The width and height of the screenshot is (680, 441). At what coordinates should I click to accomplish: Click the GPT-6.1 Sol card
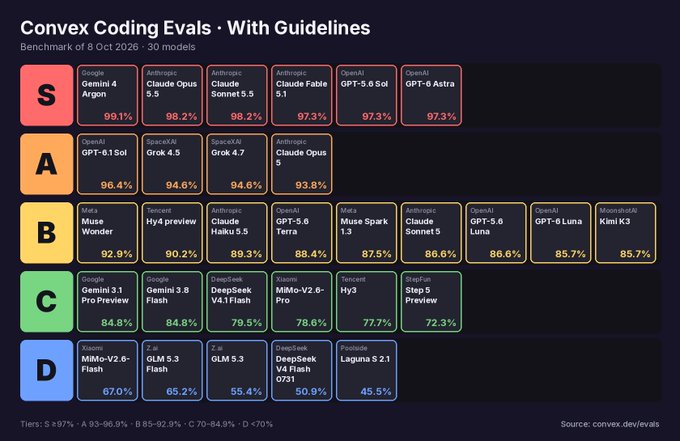[x=108, y=164]
